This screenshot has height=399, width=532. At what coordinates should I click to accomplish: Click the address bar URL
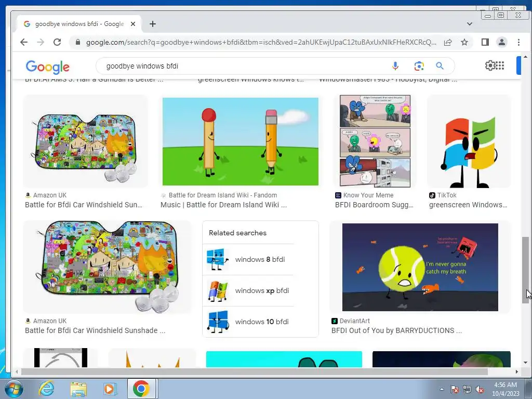coord(261,42)
